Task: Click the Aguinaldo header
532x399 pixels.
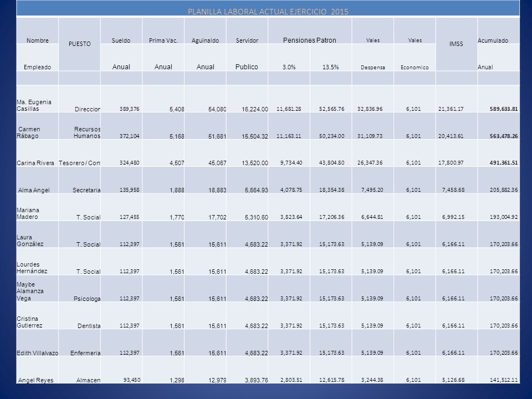Action: [x=205, y=40]
